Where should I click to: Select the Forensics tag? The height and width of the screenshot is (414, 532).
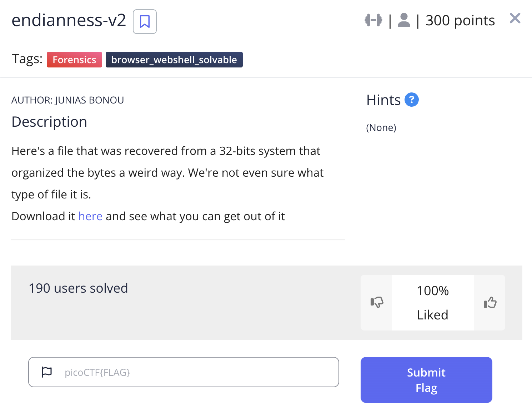pos(74,60)
